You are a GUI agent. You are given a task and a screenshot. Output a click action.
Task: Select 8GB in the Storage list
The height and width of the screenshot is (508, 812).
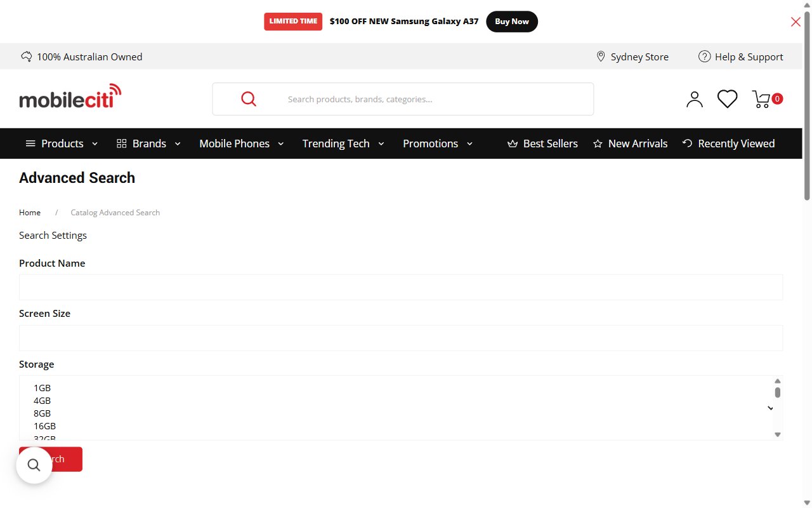pos(42,413)
